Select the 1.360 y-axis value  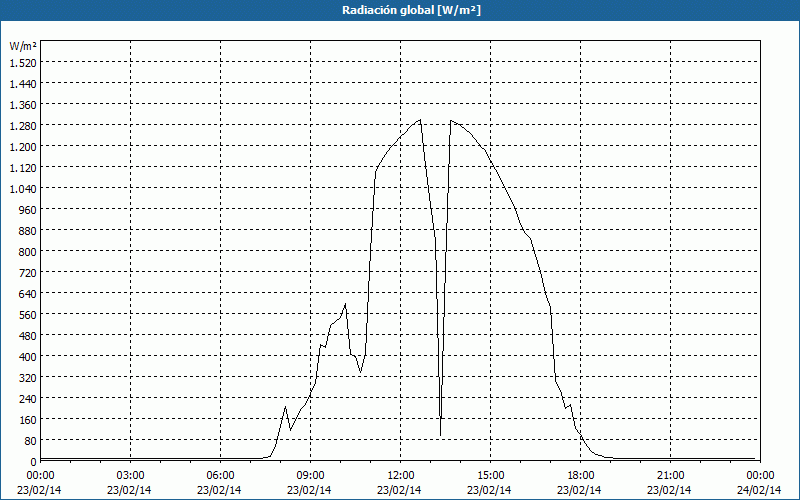(23, 105)
